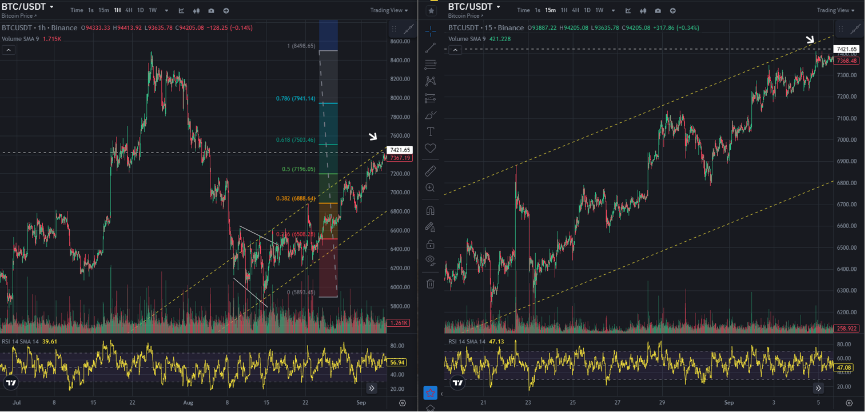
Task: Switch the right chart to Time view
Action: pos(523,10)
